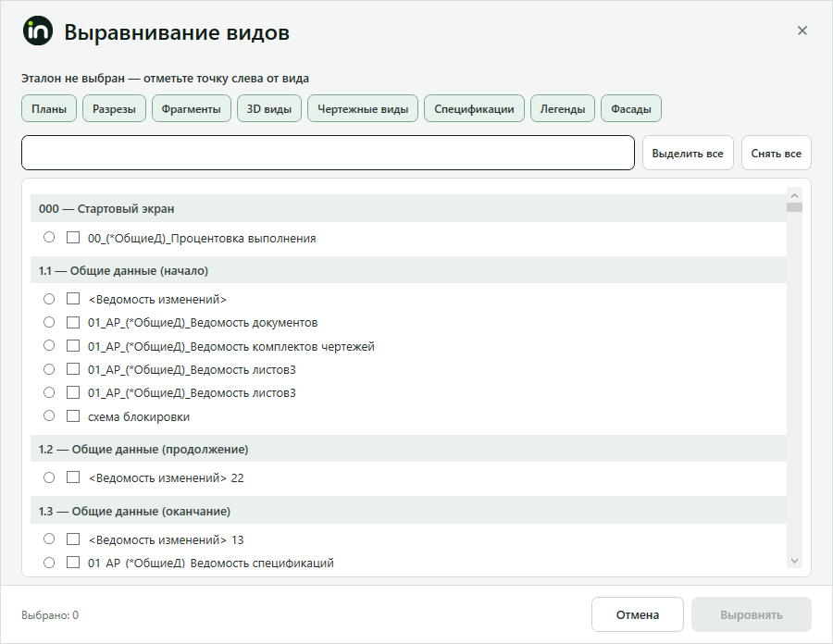The height and width of the screenshot is (644, 833).
Task: Check the box for Ведомость комплектов чертежей
Action: click(x=73, y=346)
